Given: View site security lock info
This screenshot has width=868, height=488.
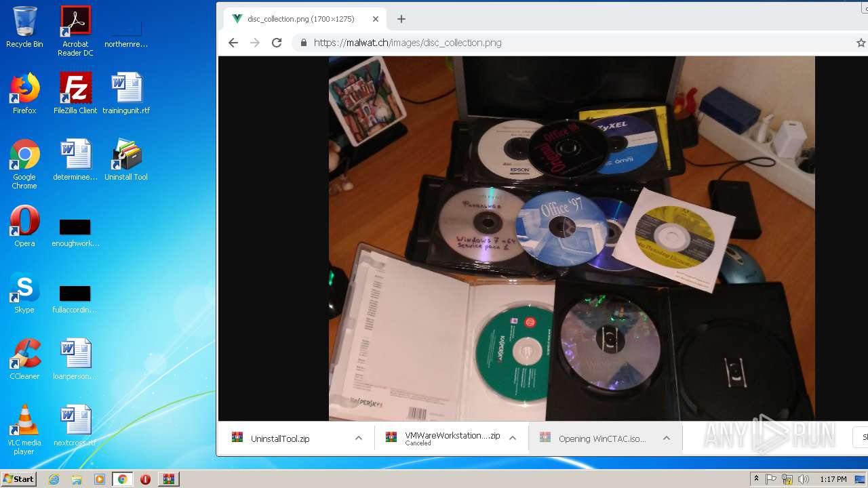Looking at the screenshot, I should [x=302, y=43].
